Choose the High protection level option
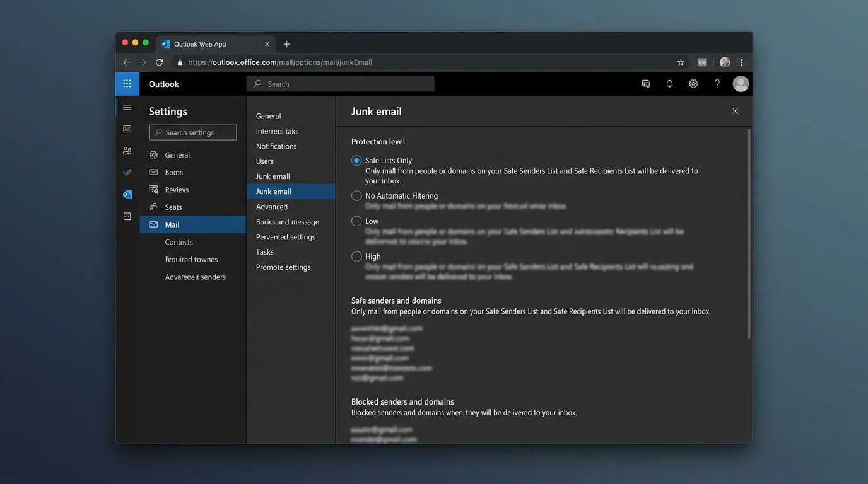 (356, 256)
